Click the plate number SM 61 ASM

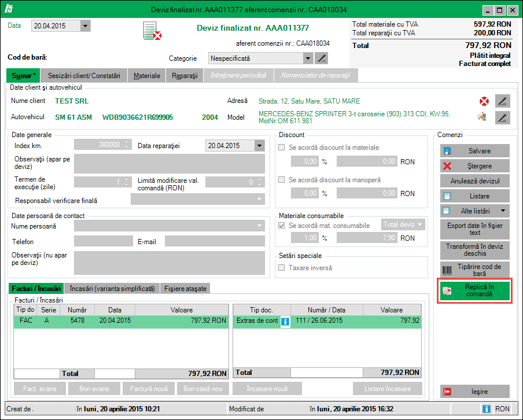click(x=73, y=117)
